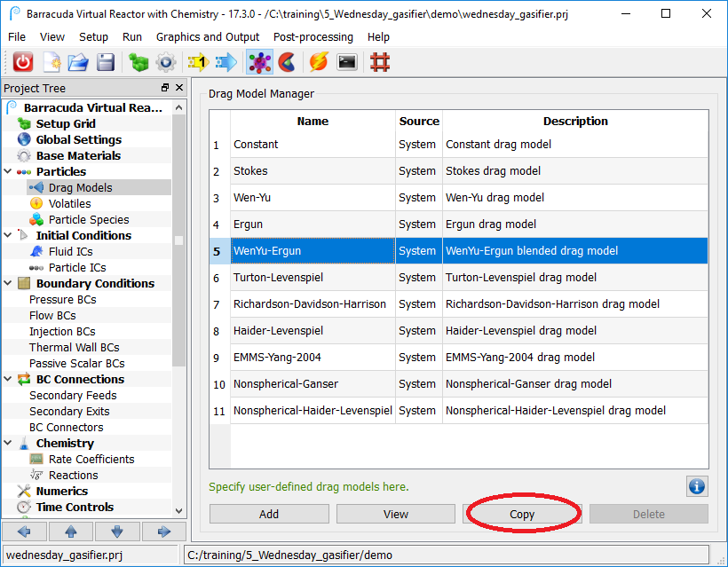The width and height of the screenshot is (728, 567).
Task: Open a project with the folder icon
Action: coord(78,62)
